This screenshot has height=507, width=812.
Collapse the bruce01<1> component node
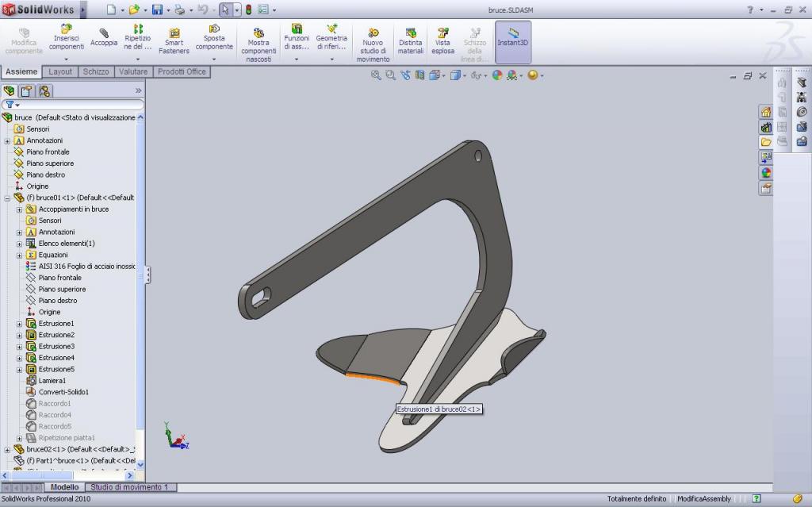(x=7, y=198)
